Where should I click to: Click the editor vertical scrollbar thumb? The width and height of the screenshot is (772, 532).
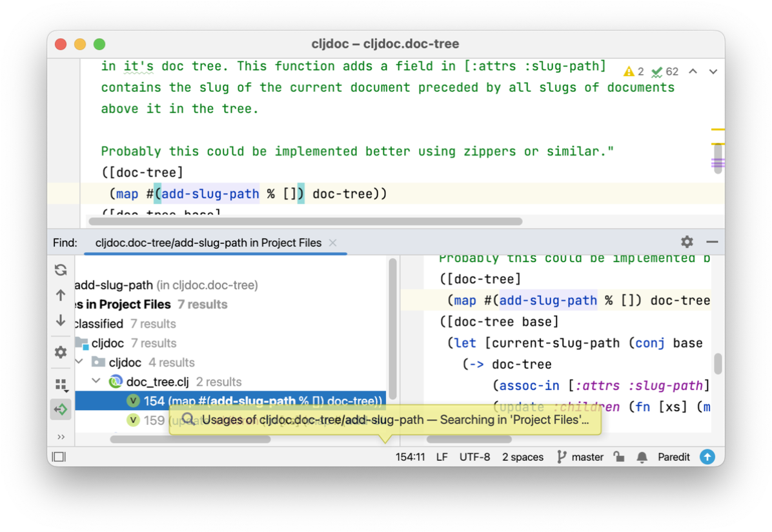tap(718, 159)
